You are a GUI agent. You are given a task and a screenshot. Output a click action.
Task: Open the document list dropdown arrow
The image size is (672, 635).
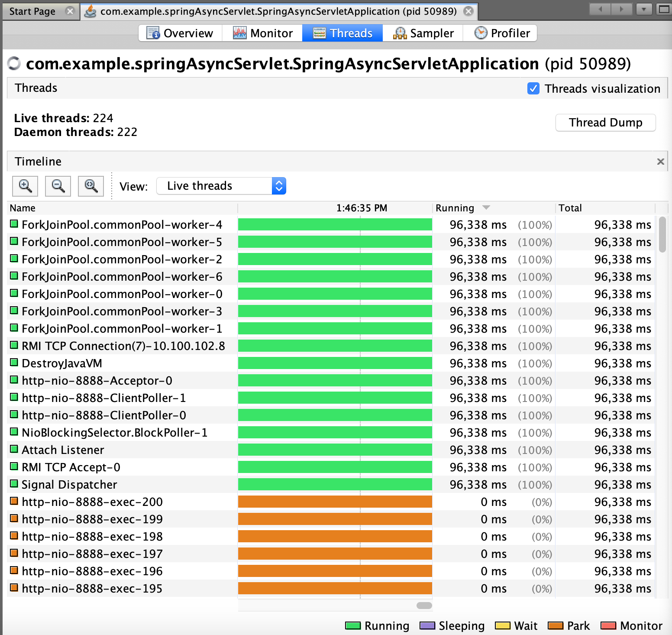644,9
